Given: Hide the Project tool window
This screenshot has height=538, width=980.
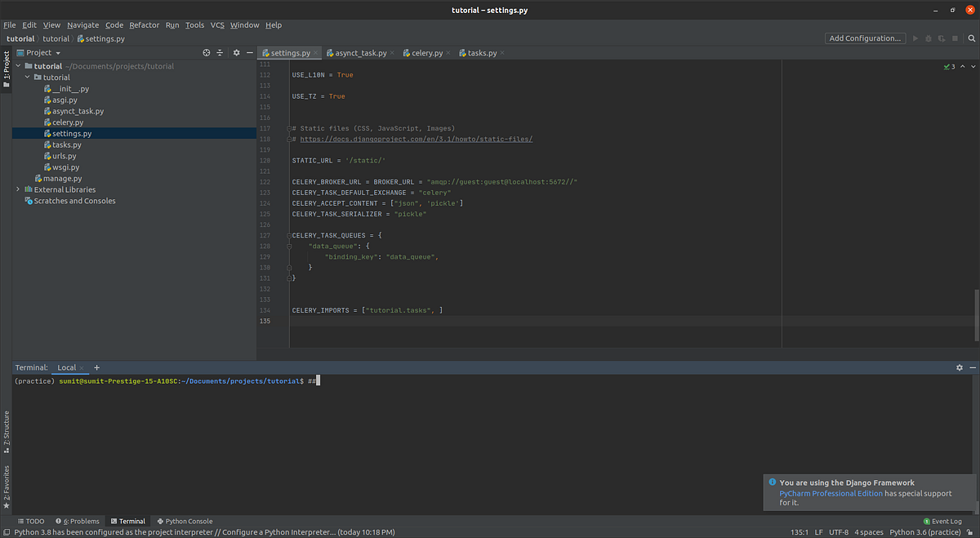Looking at the screenshot, I should click(x=249, y=51).
